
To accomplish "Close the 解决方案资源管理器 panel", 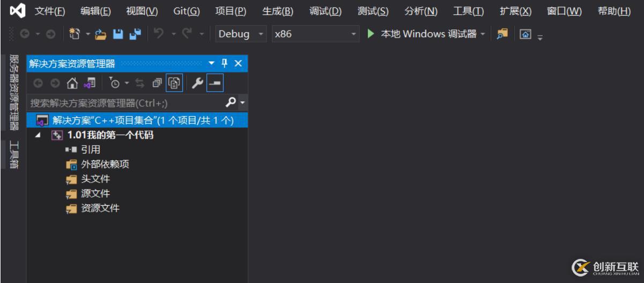I will [239, 63].
